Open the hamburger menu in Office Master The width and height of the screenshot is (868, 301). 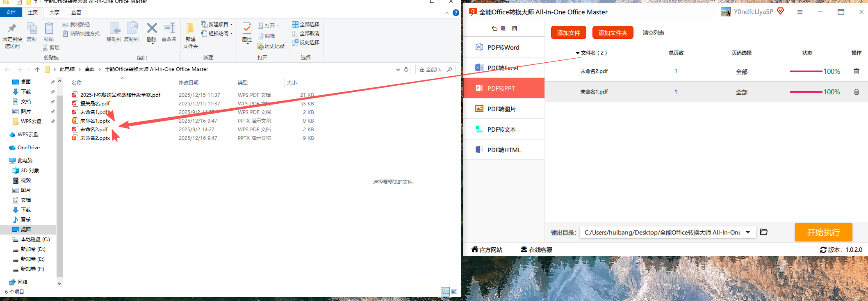click(x=800, y=12)
